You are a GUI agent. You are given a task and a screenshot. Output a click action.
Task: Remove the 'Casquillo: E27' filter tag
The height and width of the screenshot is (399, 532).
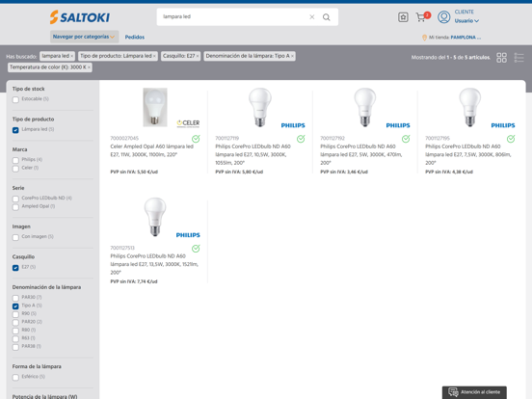[x=198, y=56]
